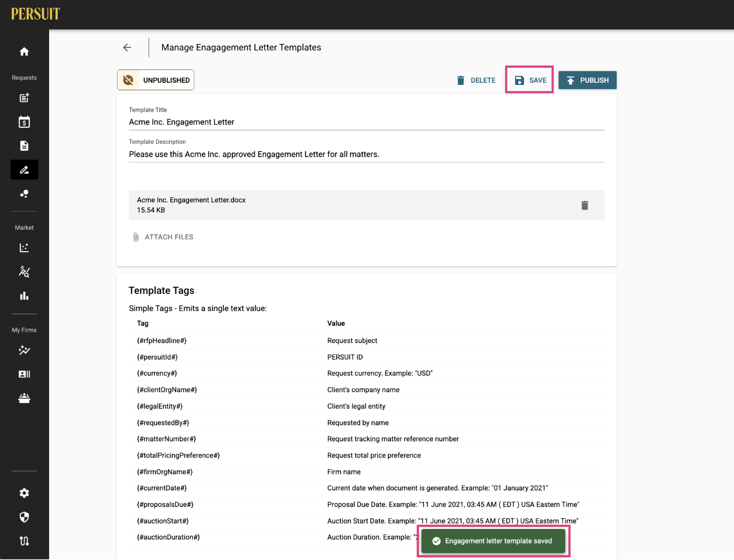Open the calendar dollar icon in sidebar

point(24,122)
